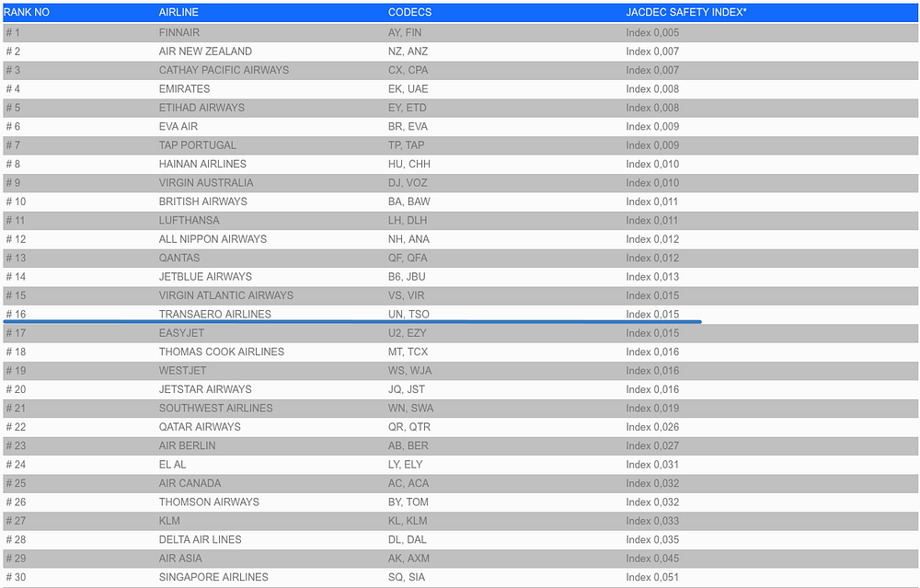Click SINGAPORE AIRLINES airline name
Screen dimensions: 920x588
click(213, 578)
